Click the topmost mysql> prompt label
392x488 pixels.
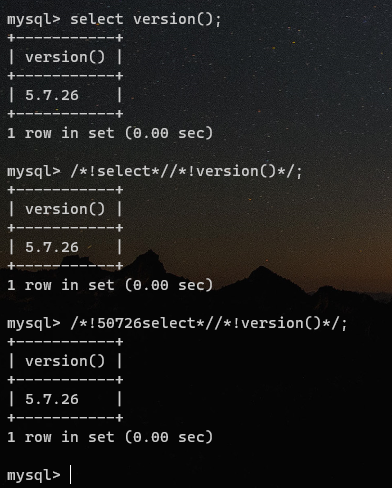(34, 20)
